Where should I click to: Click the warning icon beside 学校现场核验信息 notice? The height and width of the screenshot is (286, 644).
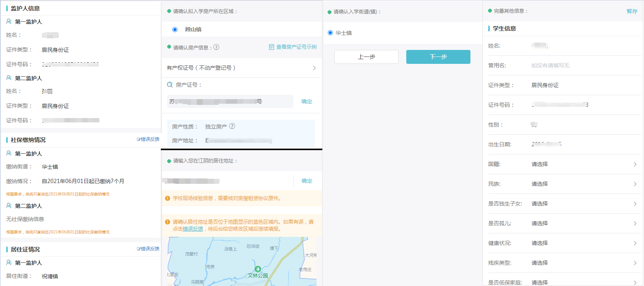(168, 199)
